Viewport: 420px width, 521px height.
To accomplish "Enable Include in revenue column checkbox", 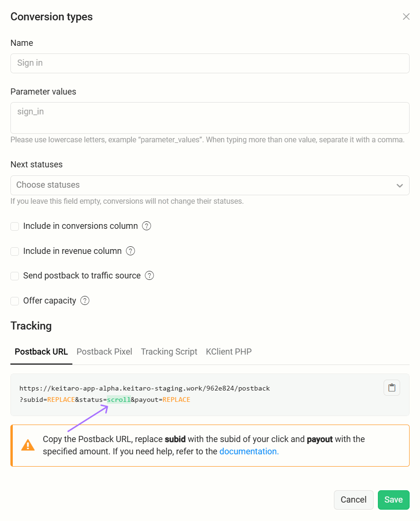I will 15,251.
